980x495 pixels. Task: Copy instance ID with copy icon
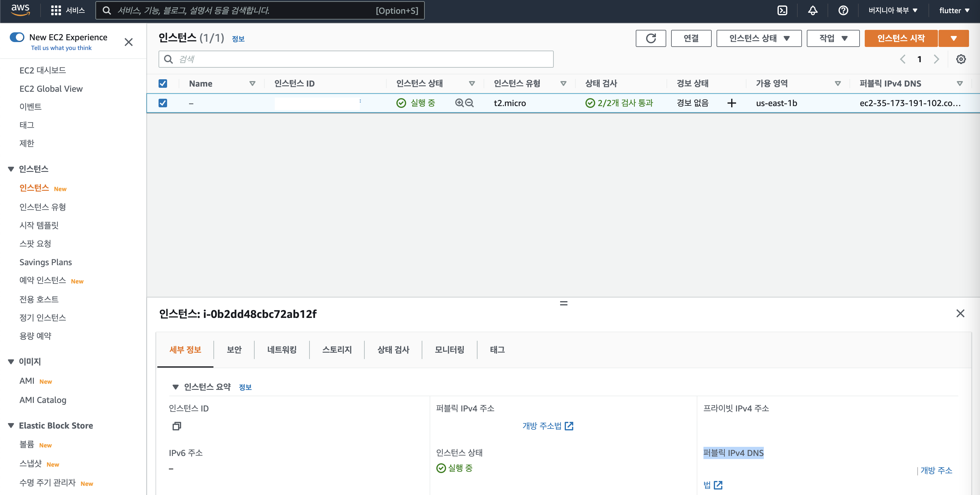click(x=177, y=426)
